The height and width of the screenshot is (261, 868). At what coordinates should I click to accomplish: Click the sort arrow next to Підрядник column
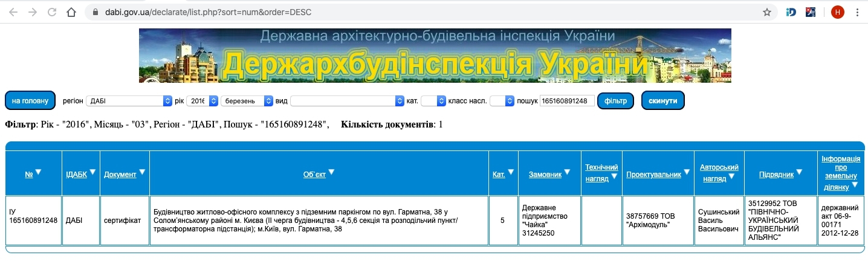[x=799, y=172]
